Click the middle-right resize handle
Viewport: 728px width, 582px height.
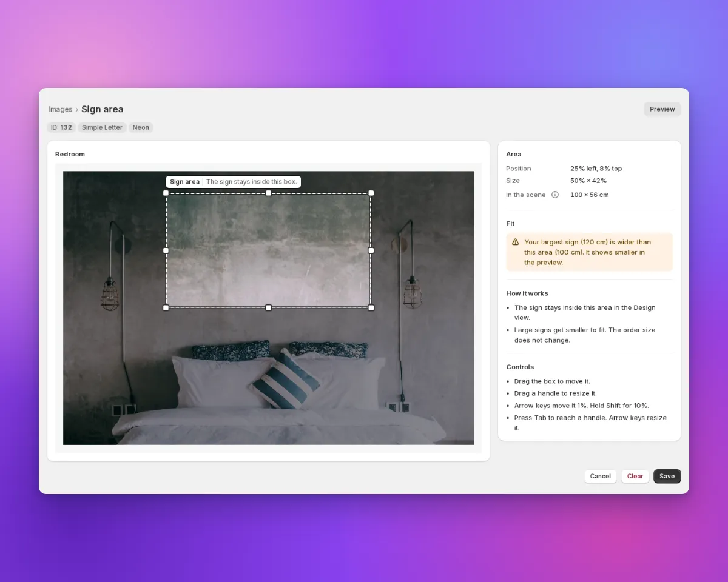tap(371, 250)
